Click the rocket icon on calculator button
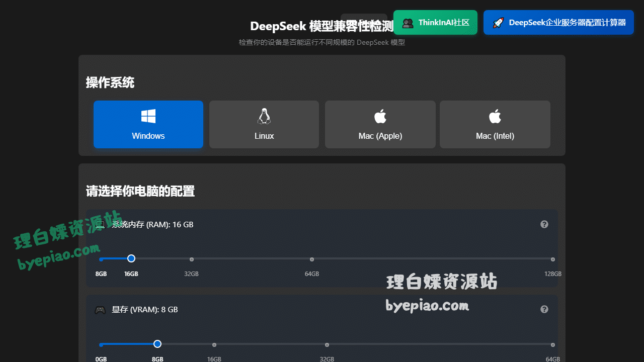The width and height of the screenshot is (644, 362). tap(498, 23)
